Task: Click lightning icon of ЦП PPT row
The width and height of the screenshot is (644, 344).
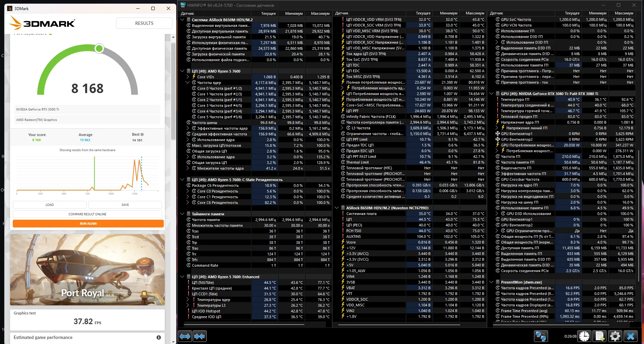Action: tap(343, 111)
